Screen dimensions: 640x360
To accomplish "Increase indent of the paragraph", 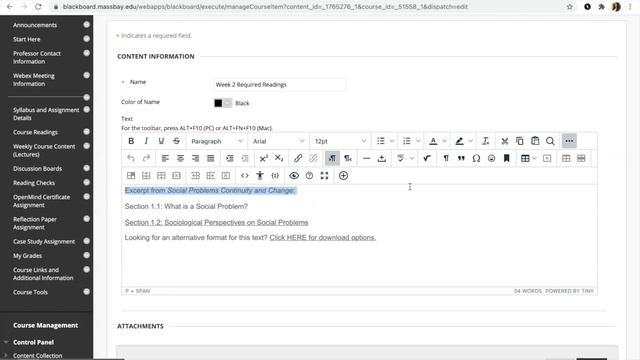I will pos(230,158).
